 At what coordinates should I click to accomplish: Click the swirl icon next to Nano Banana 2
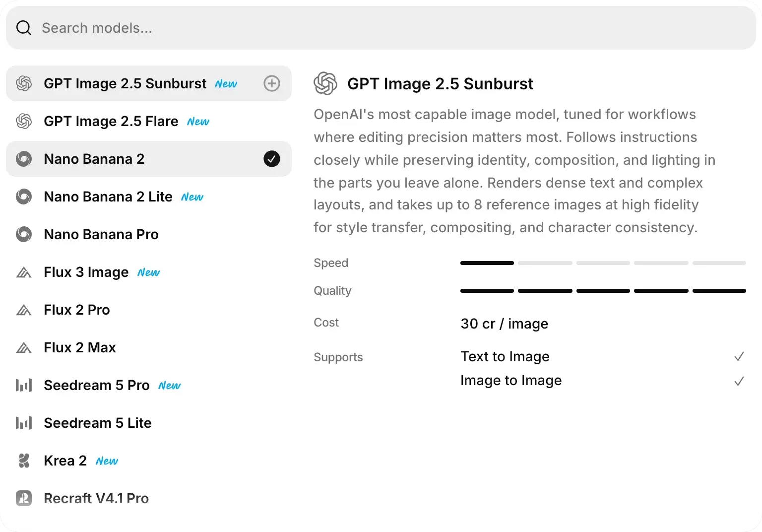(x=24, y=159)
